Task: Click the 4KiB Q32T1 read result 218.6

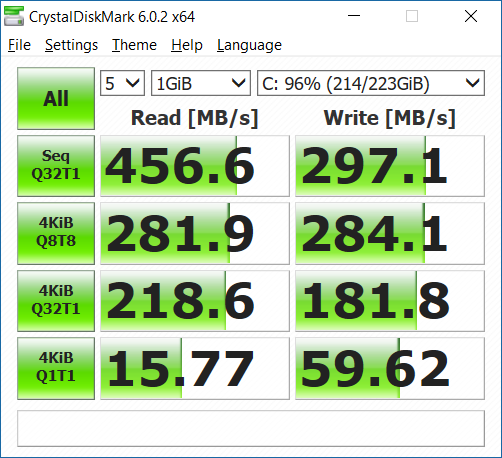Action: click(195, 301)
